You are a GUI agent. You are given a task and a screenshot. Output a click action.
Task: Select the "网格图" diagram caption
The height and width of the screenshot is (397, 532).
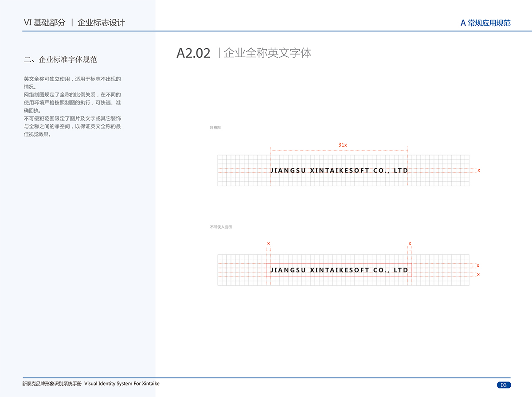[x=215, y=127]
